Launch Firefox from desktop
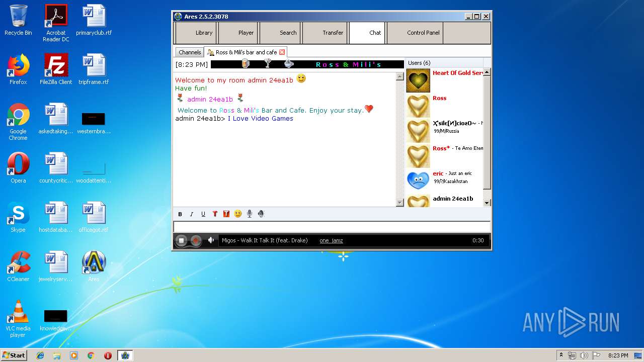The height and width of the screenshot is (362, 644). (x=18, y=69)
